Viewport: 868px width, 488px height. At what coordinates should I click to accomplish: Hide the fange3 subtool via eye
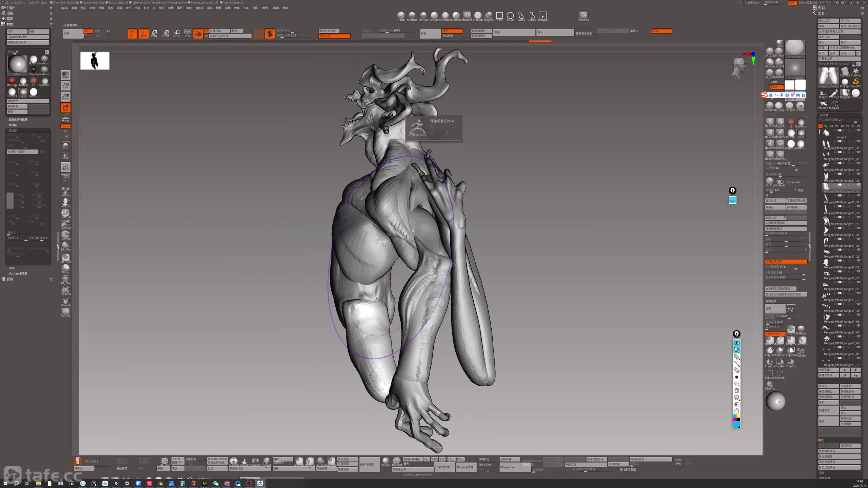click(859, 130)
